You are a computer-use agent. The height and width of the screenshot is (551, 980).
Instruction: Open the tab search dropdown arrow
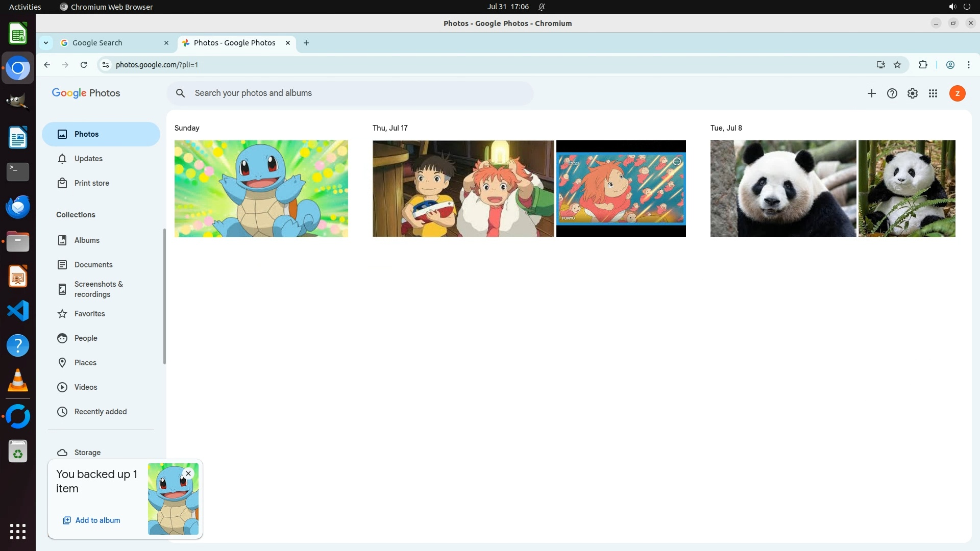[x=46, y=43]
